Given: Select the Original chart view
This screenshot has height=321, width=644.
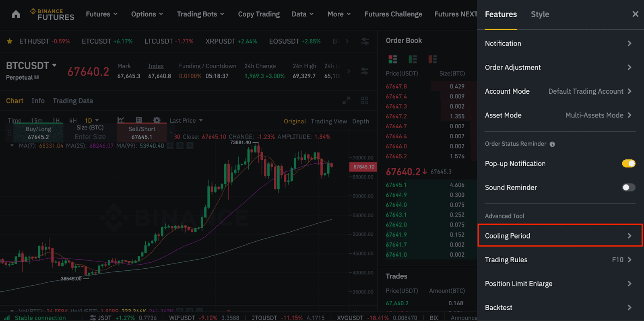Looking at the screenshot, I should pyautogui.click(x=295, y=121).
